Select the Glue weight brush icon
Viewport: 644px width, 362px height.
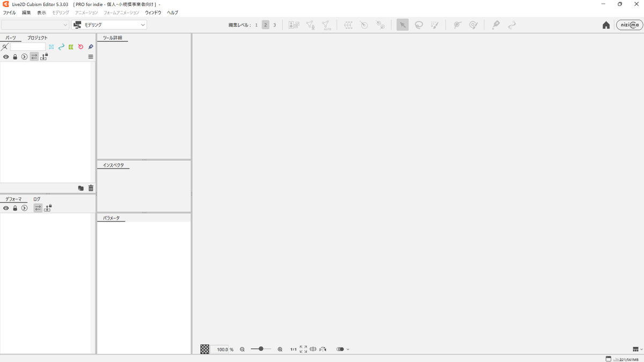click(x=473, y=25)
